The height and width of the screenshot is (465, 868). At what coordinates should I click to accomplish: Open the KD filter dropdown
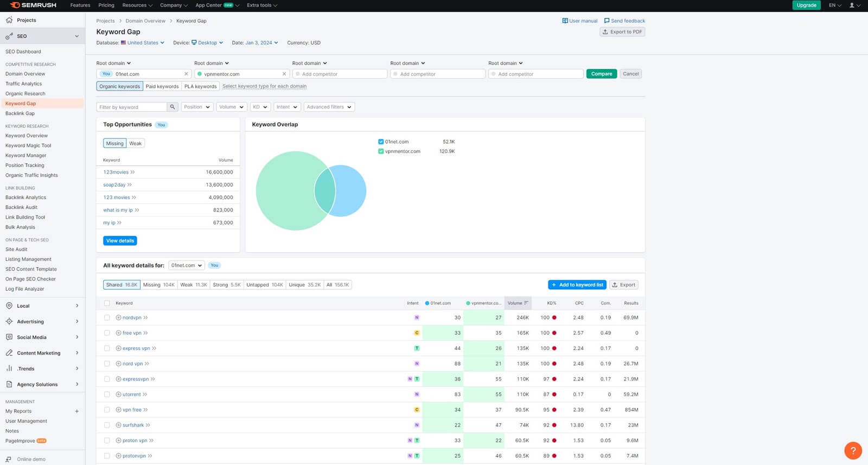point(259,107)
